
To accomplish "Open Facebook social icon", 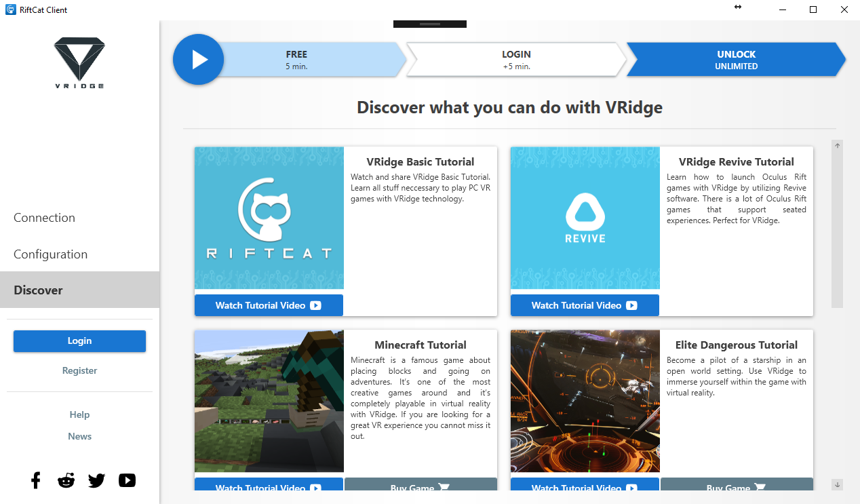I will (36, 480).
